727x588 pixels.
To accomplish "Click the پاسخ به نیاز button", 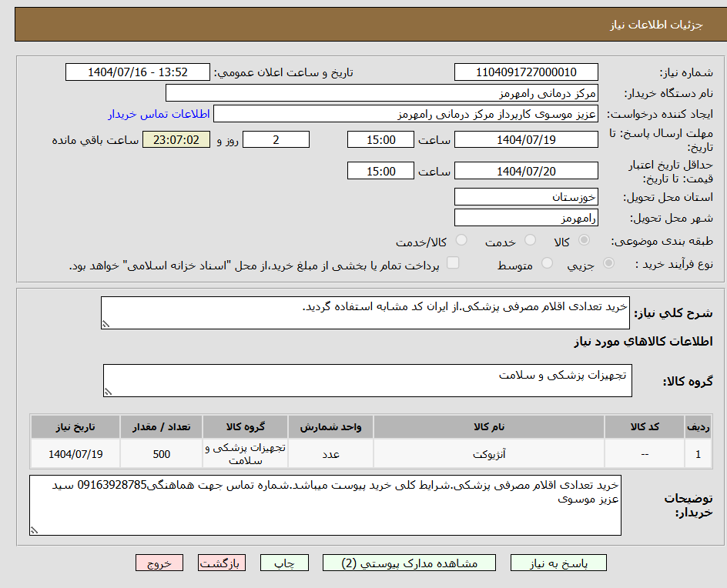I will [558, 563].
